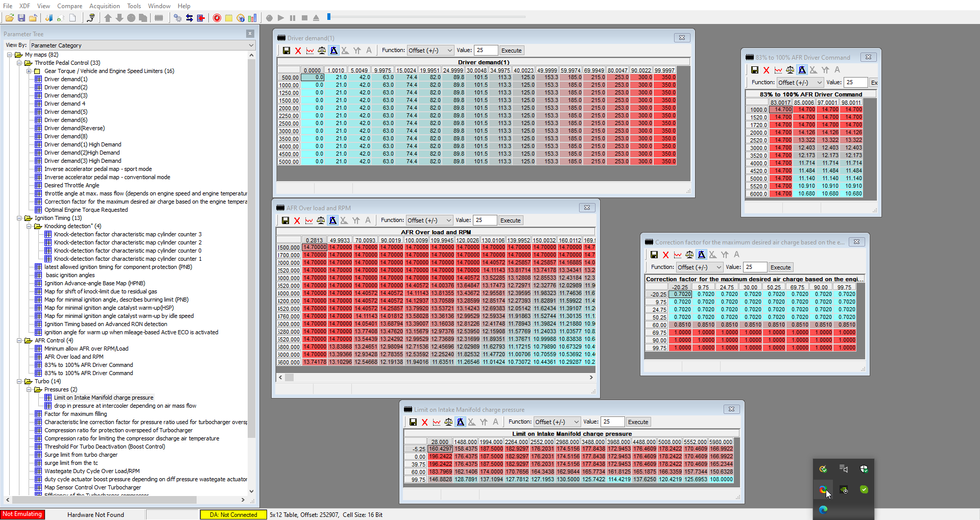Select Wastegate Duty Cycle Over Load/RPM item
The image size is (980, 520).
[x=92, y=471]
